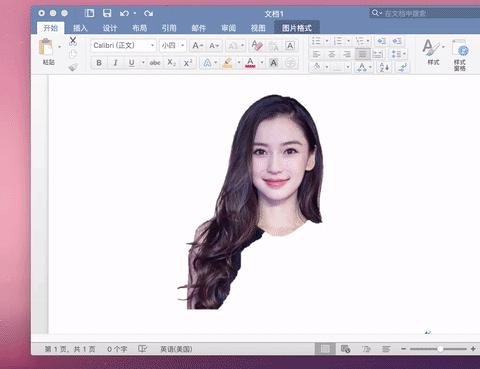This screenshot has height=369, width=480.
Task: Click the zoom in plus button
Action: [473, 349]
